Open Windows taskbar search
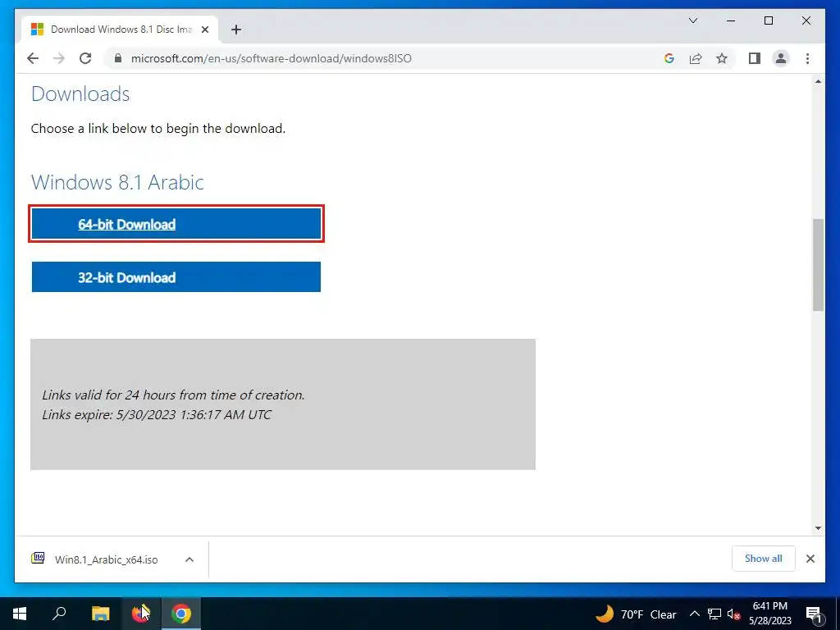This screenshot has height=630, width=840. tap(59, 614)
